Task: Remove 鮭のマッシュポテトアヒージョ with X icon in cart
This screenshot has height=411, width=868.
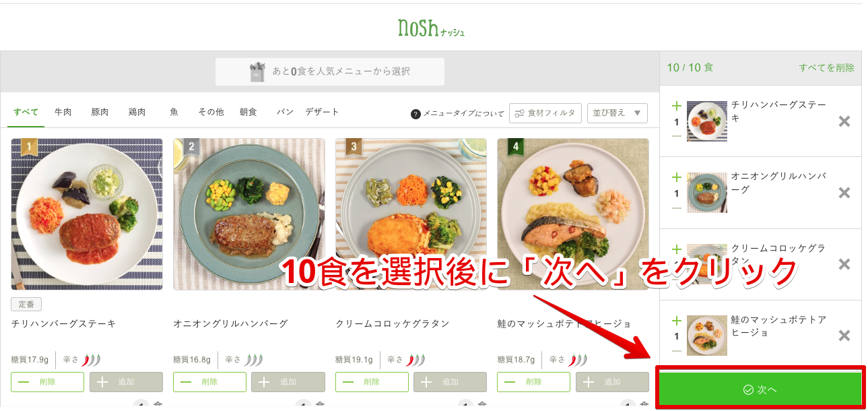Action: coord(844,336)
